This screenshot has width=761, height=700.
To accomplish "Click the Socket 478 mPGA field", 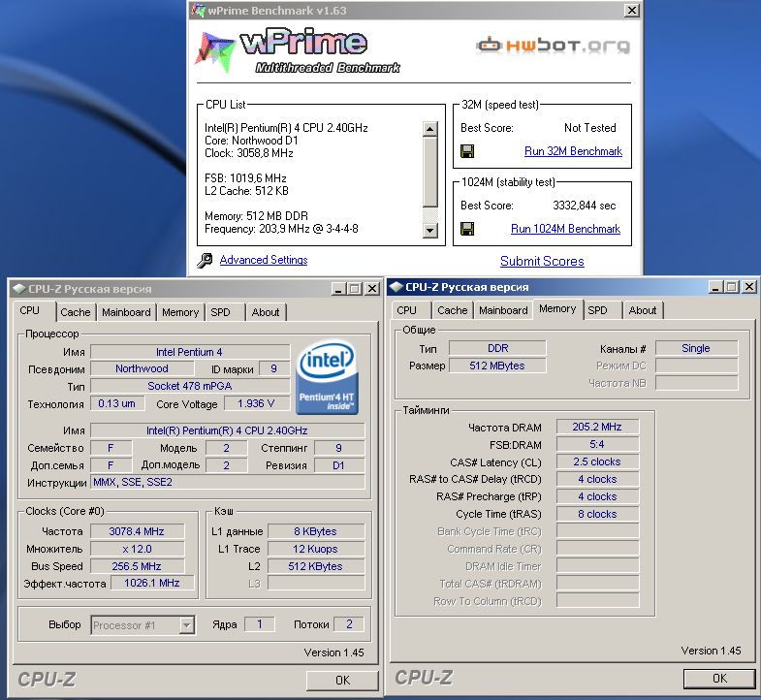I will click(190, 386).
